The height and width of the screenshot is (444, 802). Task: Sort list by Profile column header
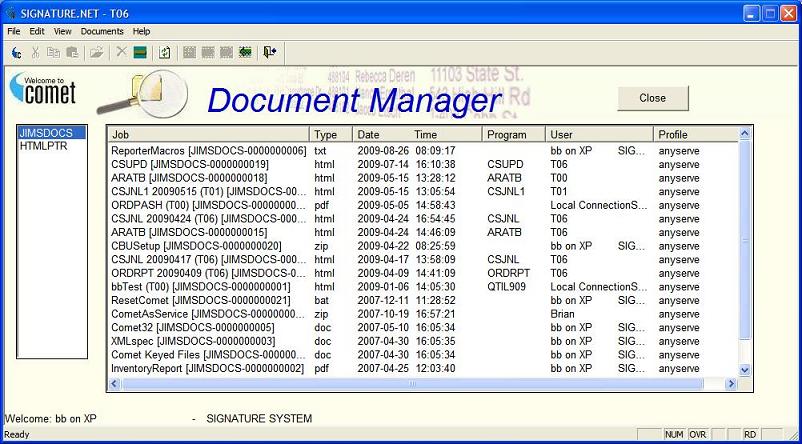coord(696,135)
